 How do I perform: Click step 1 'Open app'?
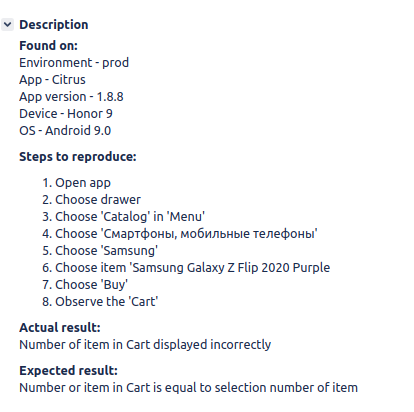(x=76, y=183)
